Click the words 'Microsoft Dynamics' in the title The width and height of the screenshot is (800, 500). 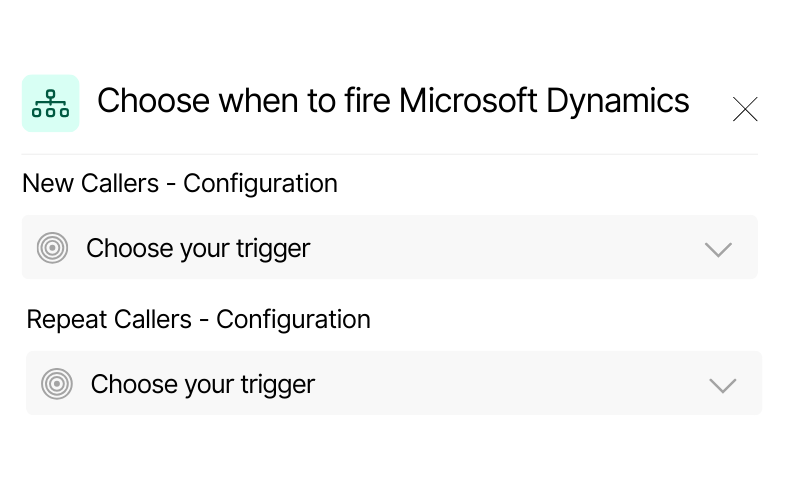pos(544,101)
